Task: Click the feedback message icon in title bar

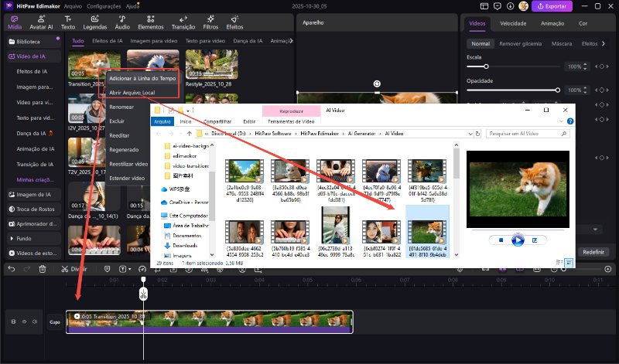Action: coord(497,6)
